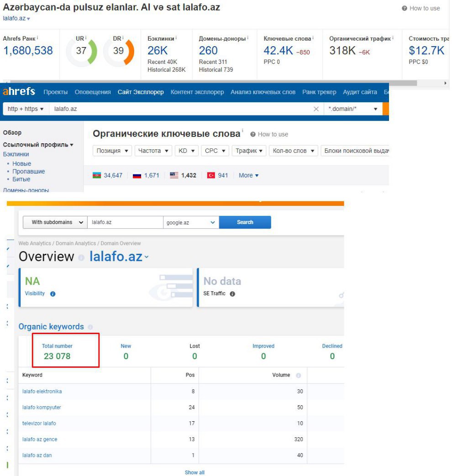Click keyword lalafo az gence
452x476 pixels.
point(39,439)
